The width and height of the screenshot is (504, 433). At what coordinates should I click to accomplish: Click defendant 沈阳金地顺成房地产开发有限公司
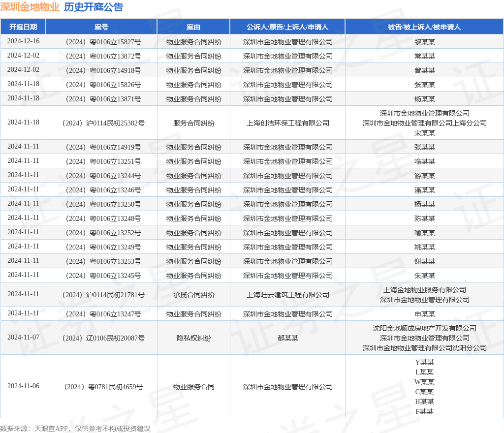point(425,328)
